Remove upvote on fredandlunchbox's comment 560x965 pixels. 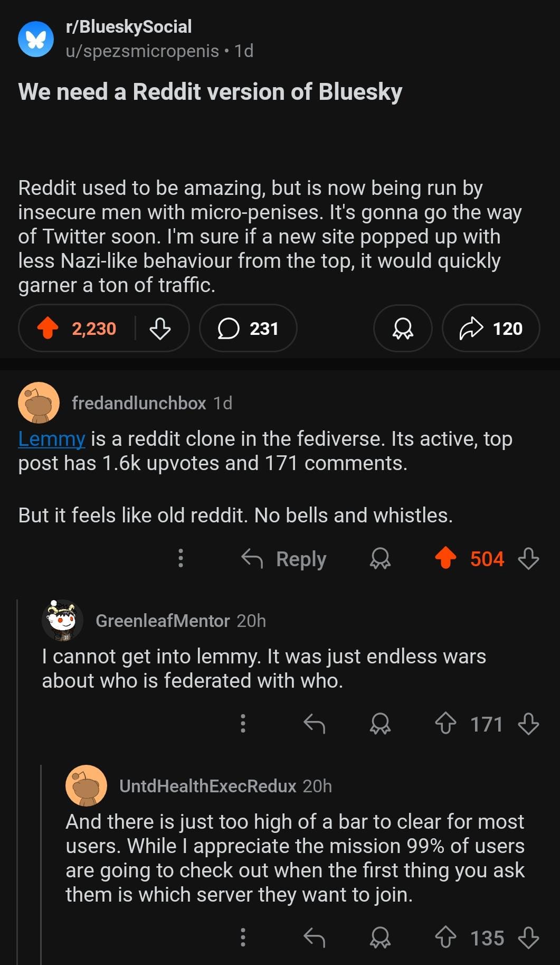pos(446,558)
